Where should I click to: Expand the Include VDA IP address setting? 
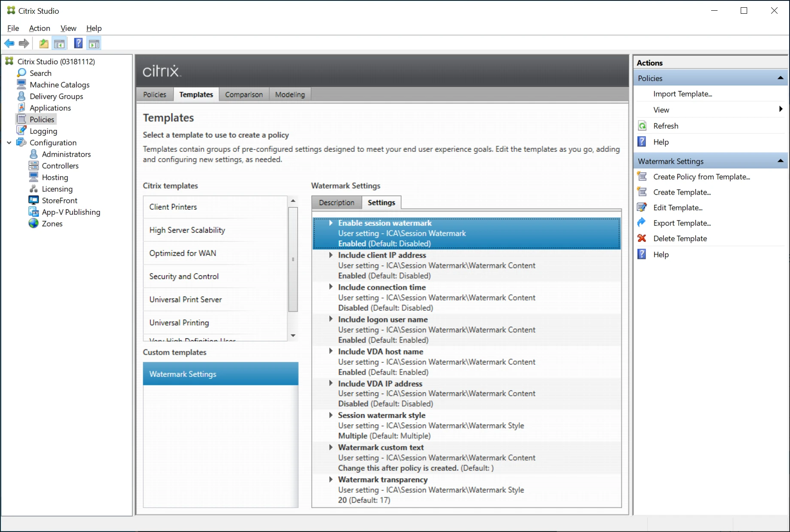click(331, 384)
